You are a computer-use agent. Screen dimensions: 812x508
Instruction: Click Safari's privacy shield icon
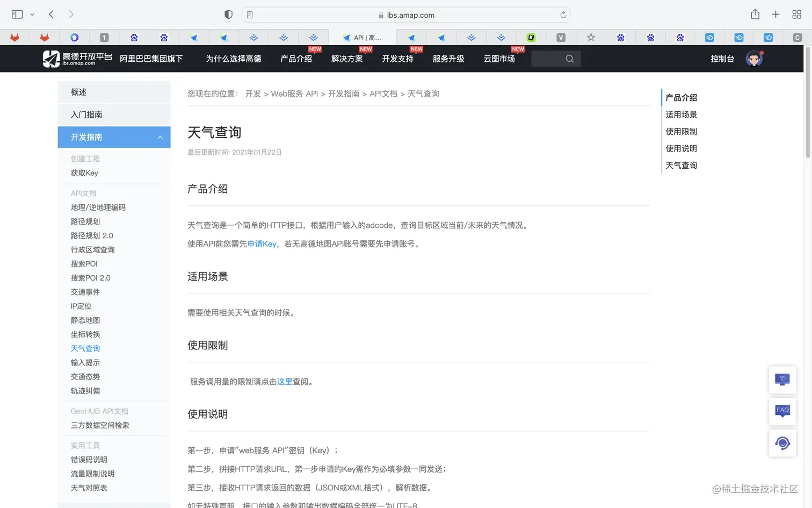tap(228, 15)
